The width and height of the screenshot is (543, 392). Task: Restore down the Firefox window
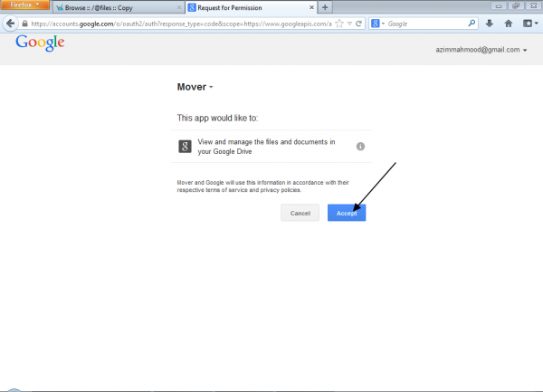pyautogui.click(x=516, y=5)
